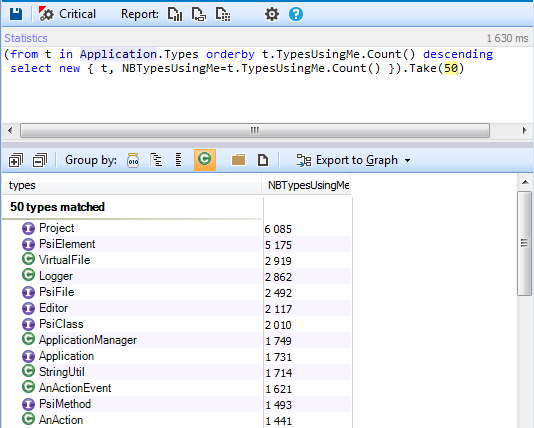This screenshot has width=534, height=428.
Task: Click the NBTypesUsingMe column header
Action: tap(308, 185)
